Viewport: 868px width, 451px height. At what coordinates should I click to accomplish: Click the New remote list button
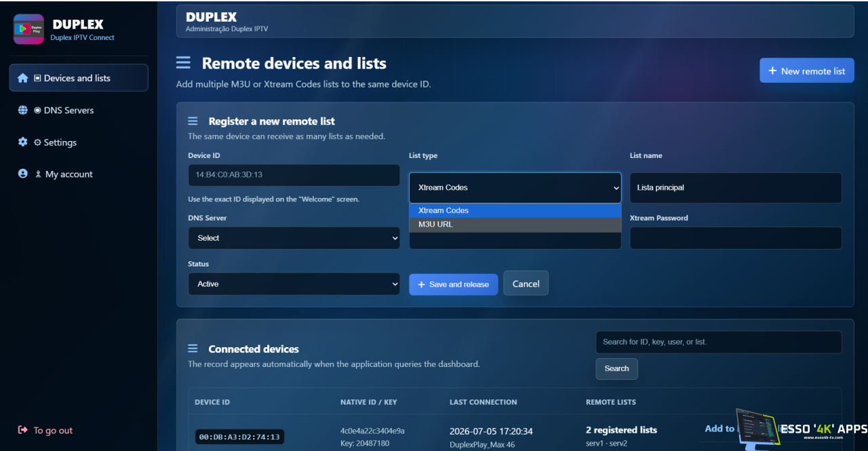[x=807, y=71]
